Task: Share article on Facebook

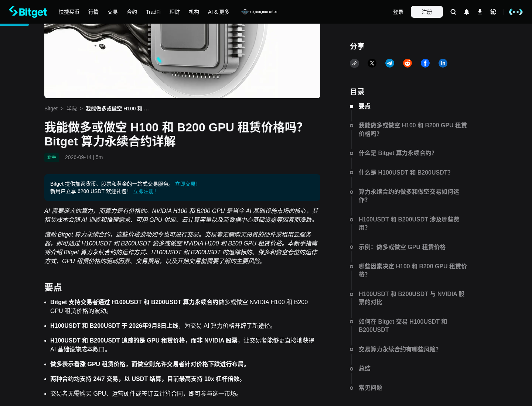Action: [425, 63]
